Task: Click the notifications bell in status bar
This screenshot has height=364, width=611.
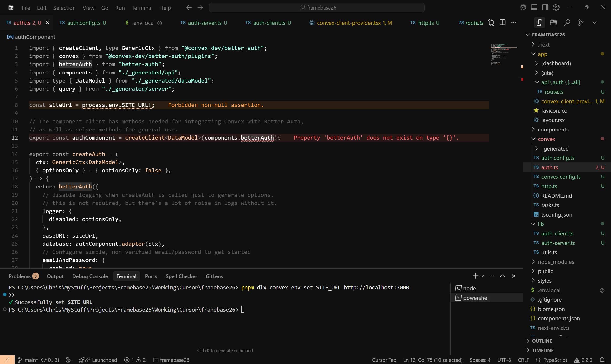Action: 602,360
